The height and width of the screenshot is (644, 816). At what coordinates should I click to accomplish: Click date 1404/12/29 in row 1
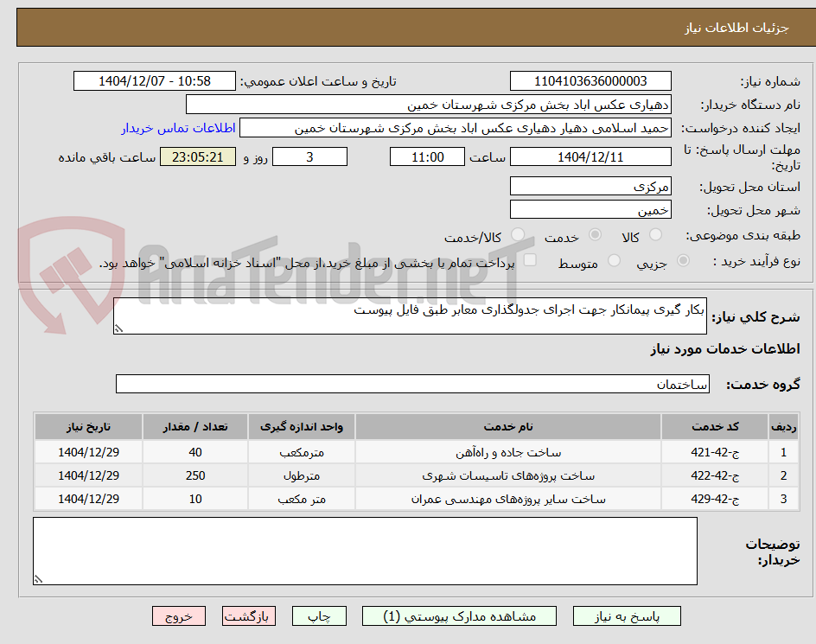coord(88,452)
